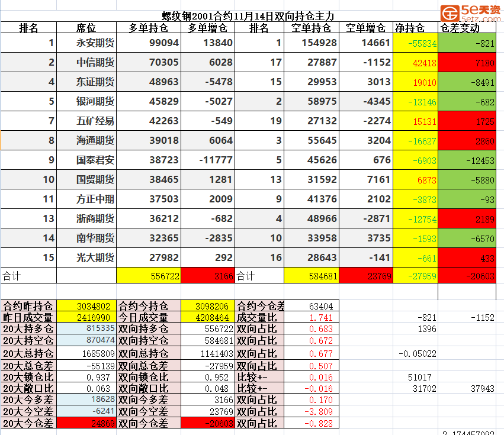Select the 净持仓 header cell
This screenshot has width=504, height=435.
(416, 28)
